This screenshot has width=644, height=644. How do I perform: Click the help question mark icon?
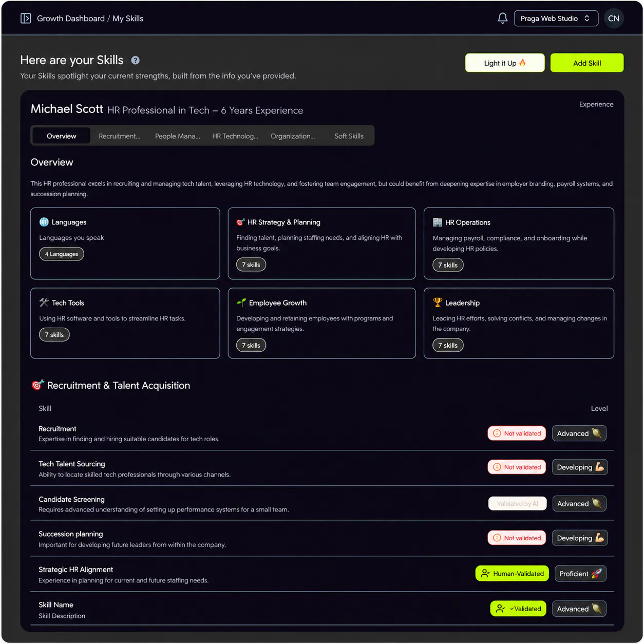[x=135, y=60]
